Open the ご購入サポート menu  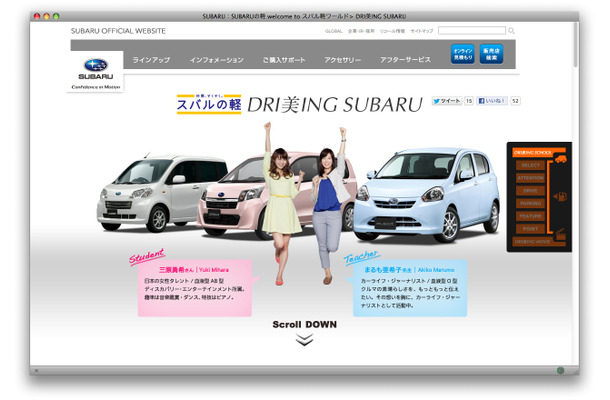click(284, 60)
